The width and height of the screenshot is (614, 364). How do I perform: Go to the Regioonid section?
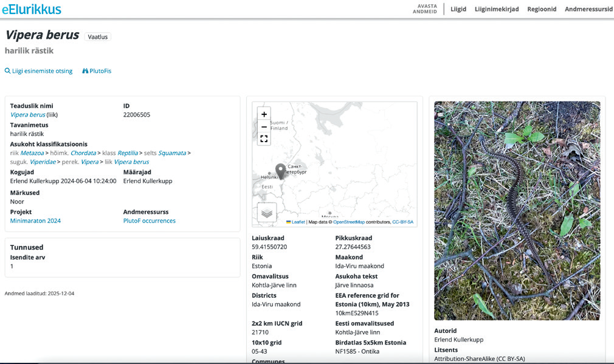point(542,9)
